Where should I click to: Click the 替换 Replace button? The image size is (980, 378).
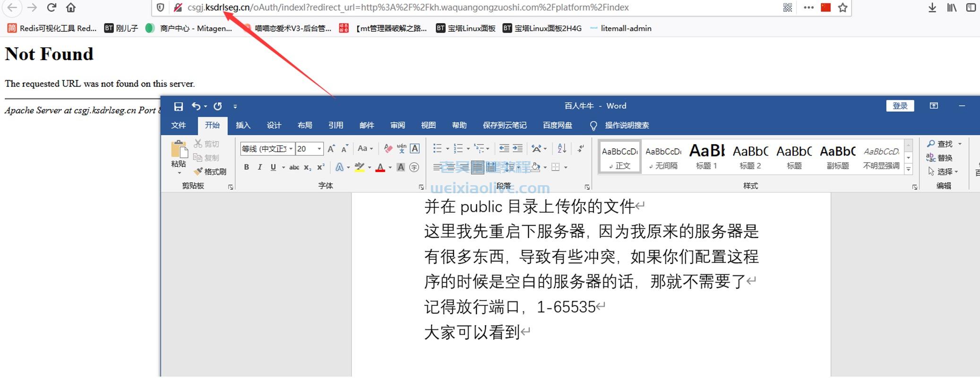[939, 158]
